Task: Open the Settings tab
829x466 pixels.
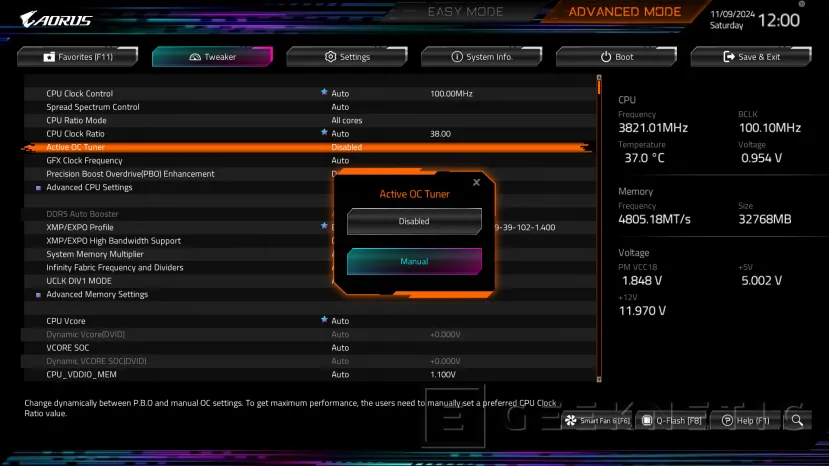Action: click(347, 57)
